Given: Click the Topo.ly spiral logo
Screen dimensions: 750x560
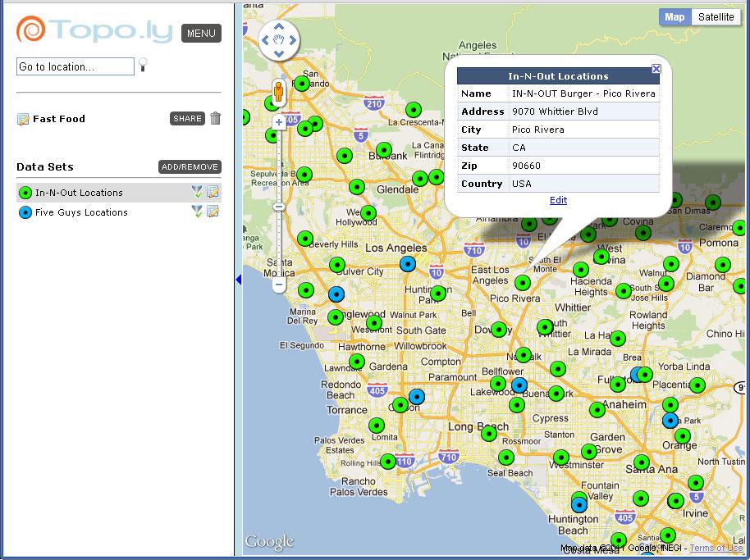Looking at the screenshot, I should pos(30,29).
